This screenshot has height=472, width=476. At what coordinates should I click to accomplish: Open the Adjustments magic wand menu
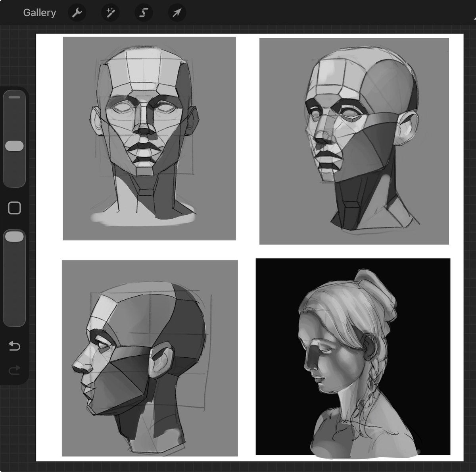tap(110, 13)
